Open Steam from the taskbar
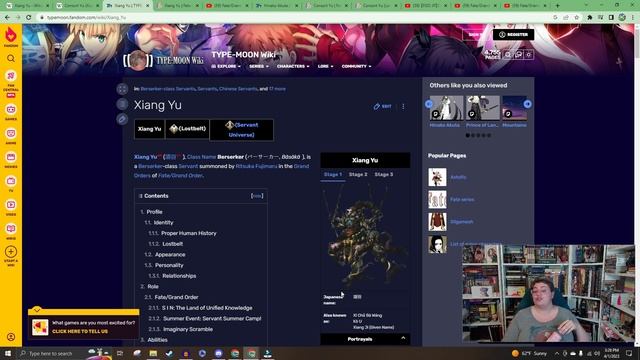The width and height of the screenshot is (640, 360). [169, 353]
